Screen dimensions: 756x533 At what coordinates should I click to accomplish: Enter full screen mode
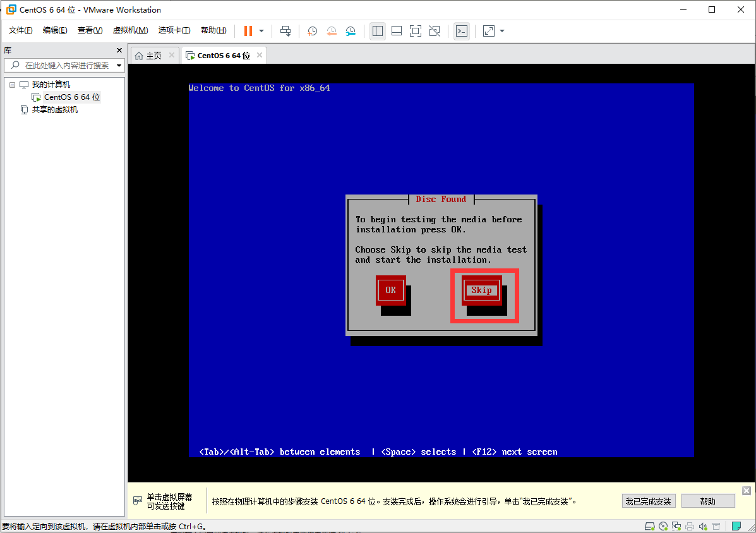[x=415, y=31]
